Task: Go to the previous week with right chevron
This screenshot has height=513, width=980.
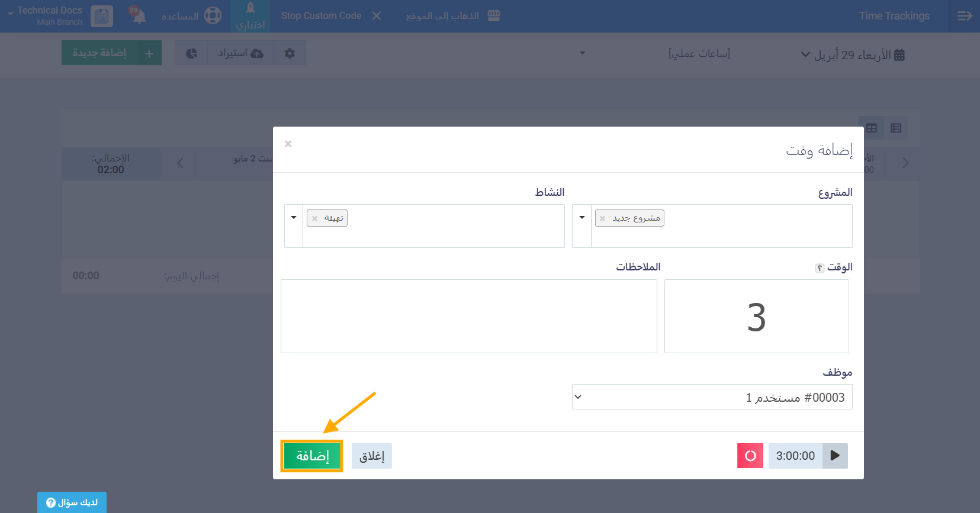Action: click(x=905, y=163)
